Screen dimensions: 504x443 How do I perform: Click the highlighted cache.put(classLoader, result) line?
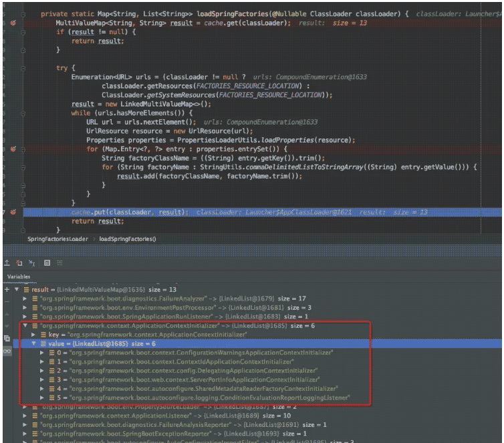tap(262, 212)
